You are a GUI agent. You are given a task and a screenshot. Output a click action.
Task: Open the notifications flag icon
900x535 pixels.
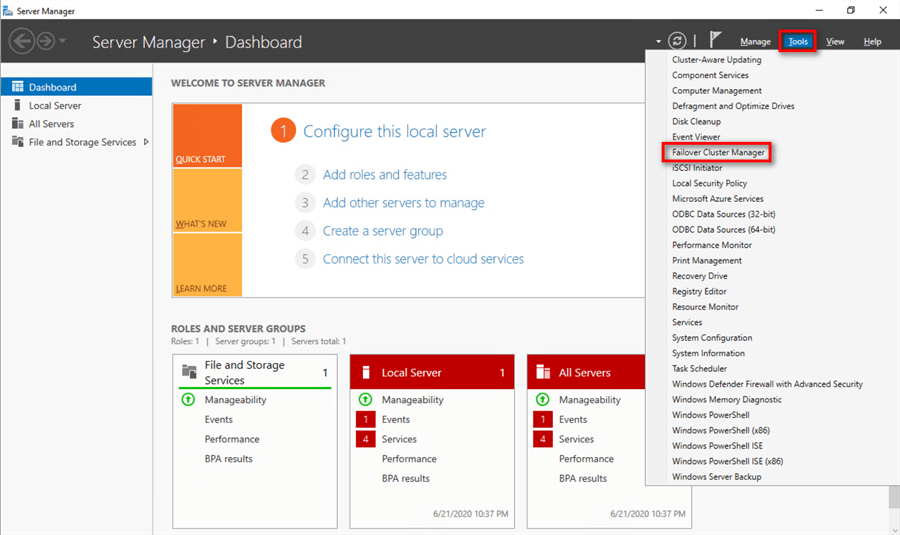click(x=716, y=41)
